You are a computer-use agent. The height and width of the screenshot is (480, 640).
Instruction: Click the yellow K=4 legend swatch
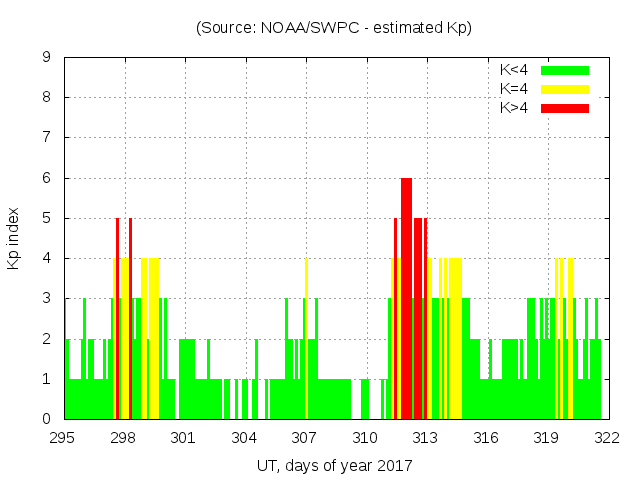click(565, 89)
